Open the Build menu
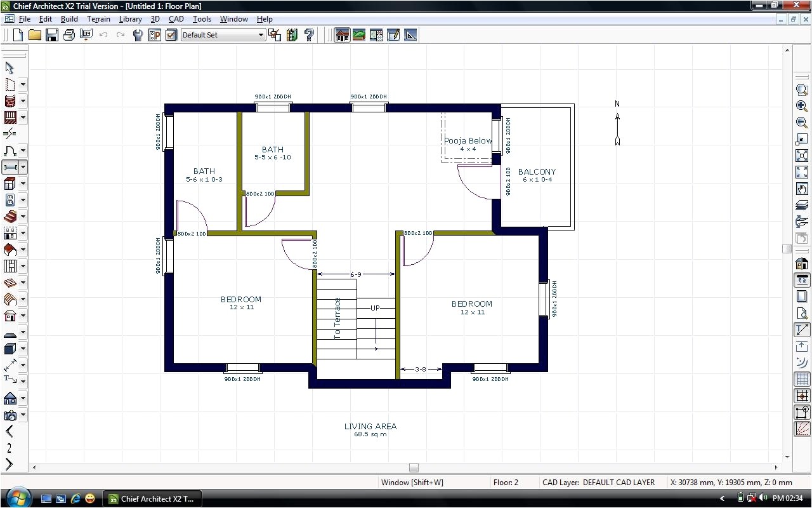The height and width of the screenshot is (508, 812). click(x=69, y=18)
